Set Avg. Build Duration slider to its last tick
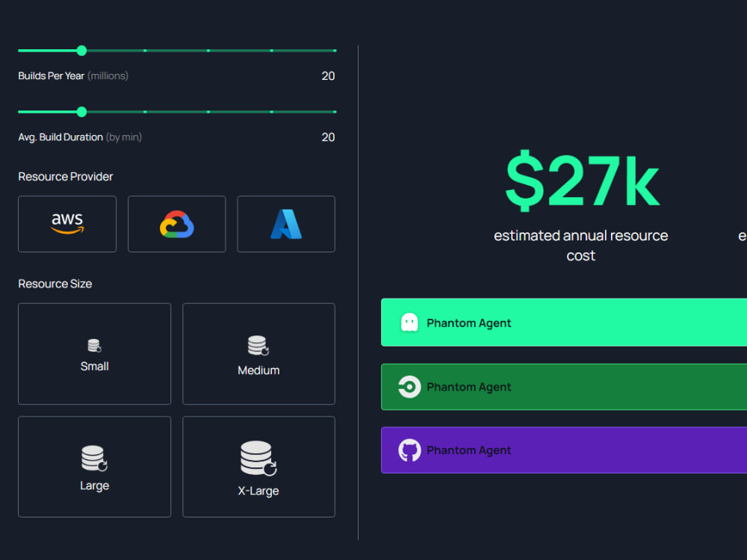The width and height of the screenshot is (747, 560). click(x=335, y=112)
